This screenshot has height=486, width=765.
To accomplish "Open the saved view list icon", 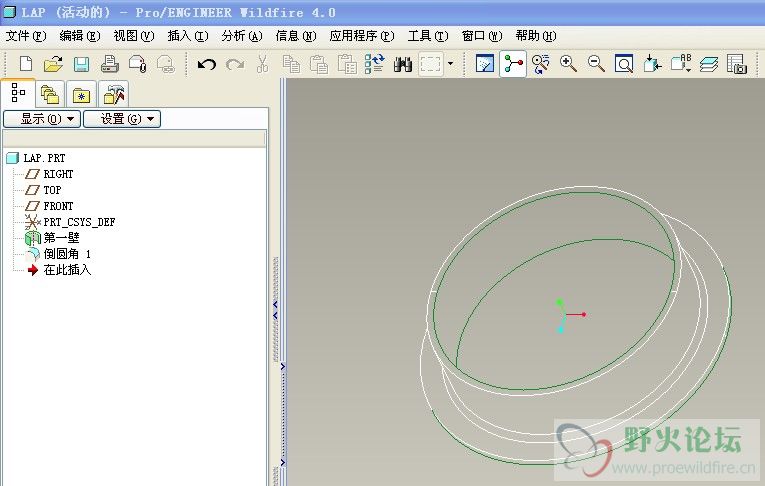I will coord(681,63).
